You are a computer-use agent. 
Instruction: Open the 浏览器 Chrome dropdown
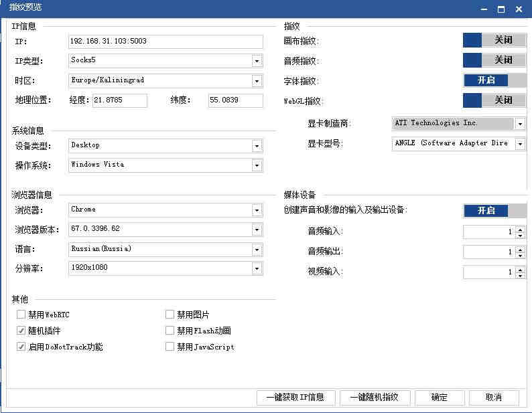(257, 210)
